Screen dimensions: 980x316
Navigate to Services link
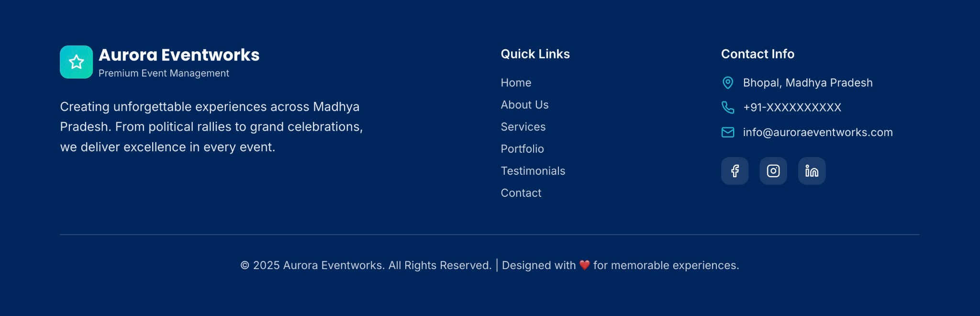coord(523,127)
